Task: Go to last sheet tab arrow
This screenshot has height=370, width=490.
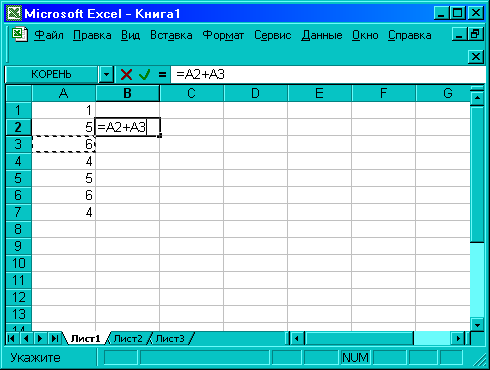Action: (x=54, y=339)
